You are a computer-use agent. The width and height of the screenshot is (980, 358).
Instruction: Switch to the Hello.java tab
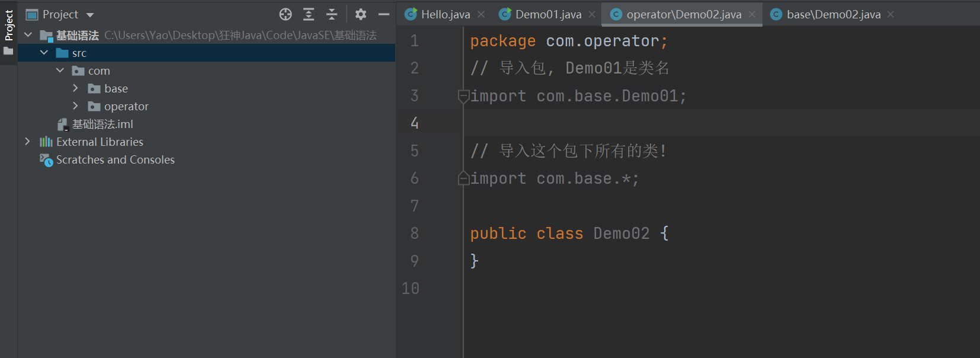coord(445,14)
